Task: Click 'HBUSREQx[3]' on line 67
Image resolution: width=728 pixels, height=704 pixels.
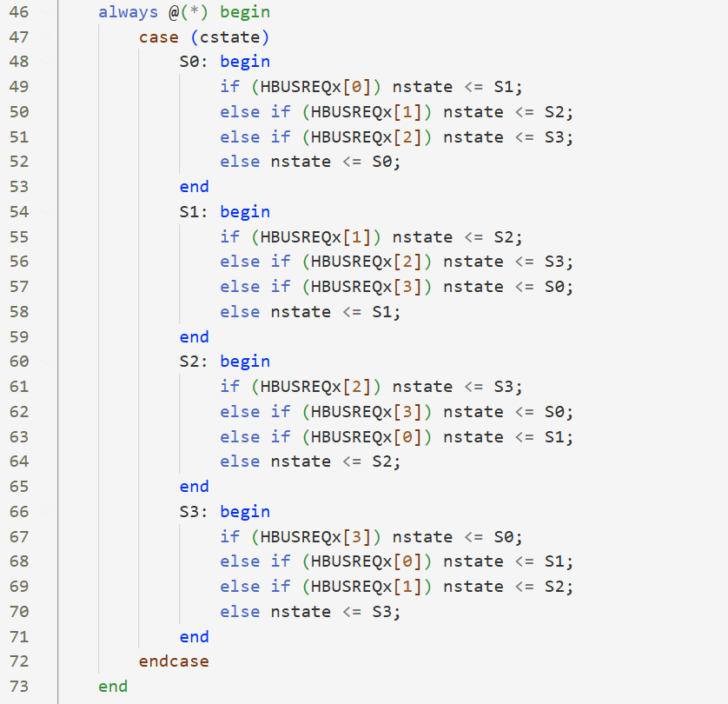Action: pyautogui.click(x=315, y=536)
